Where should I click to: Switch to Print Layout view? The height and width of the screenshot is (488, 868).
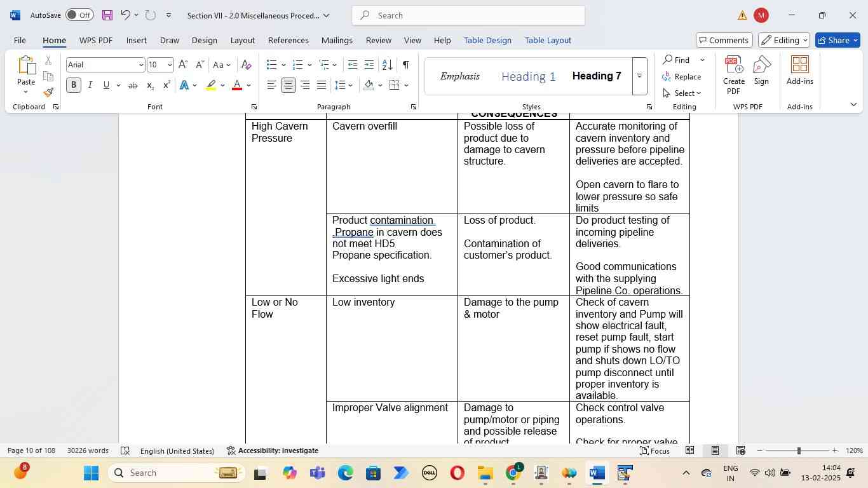point(715,451)
